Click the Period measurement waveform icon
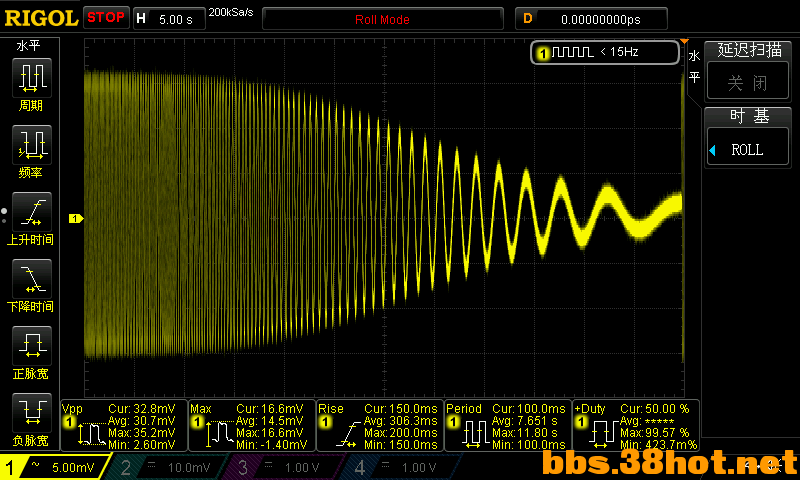The image size is (800, 480). 476,434
